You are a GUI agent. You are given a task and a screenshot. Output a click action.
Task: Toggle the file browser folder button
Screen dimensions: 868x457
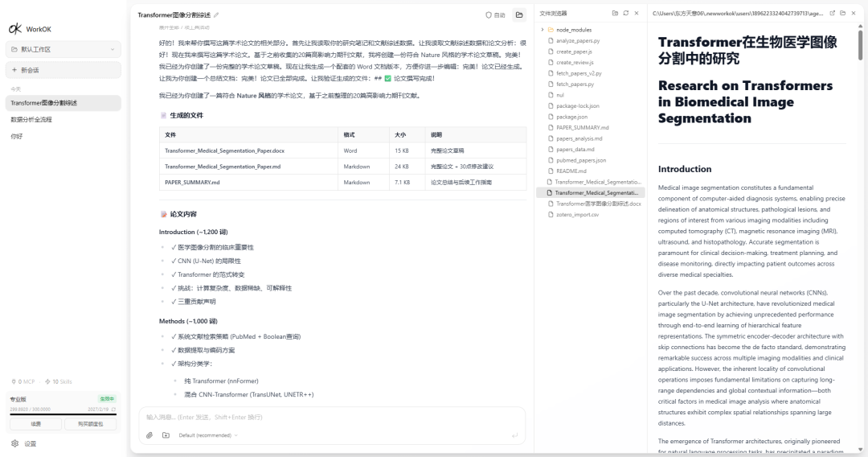click(519, 15)
